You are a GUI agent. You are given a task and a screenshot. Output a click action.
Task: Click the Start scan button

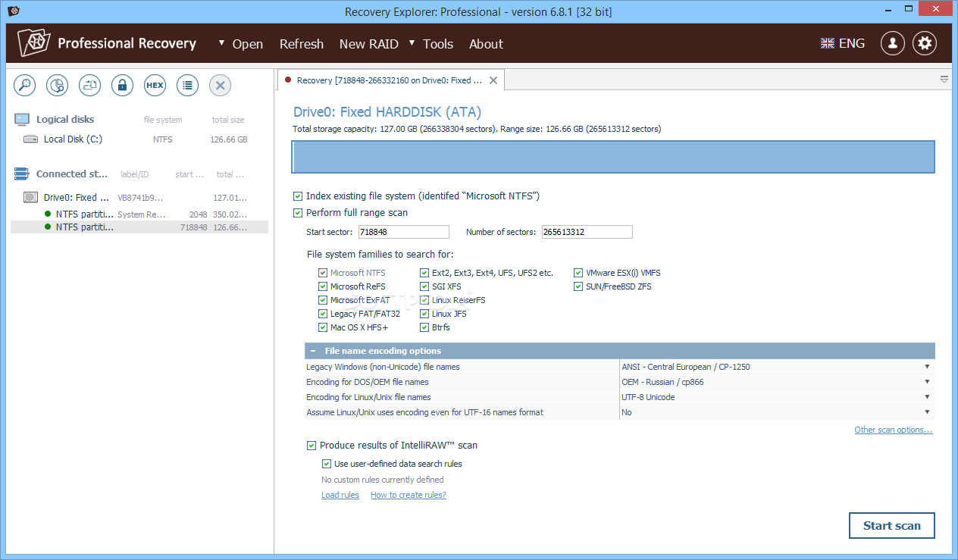tap(892, 525)
